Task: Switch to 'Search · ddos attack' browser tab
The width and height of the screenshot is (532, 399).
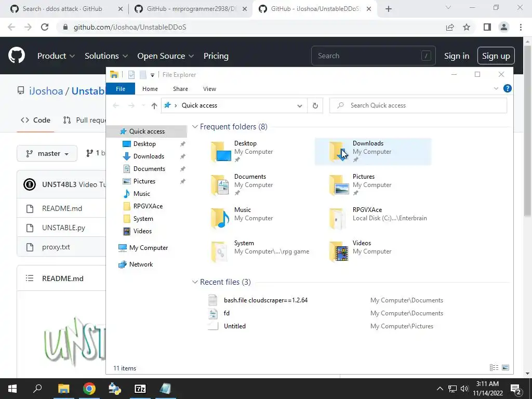Action: tap(62, 9)
